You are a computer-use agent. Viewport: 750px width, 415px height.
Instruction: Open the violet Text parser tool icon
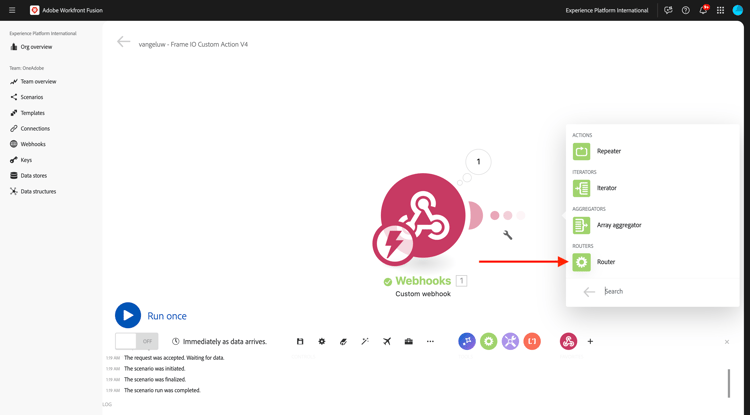tap(510, 341)
